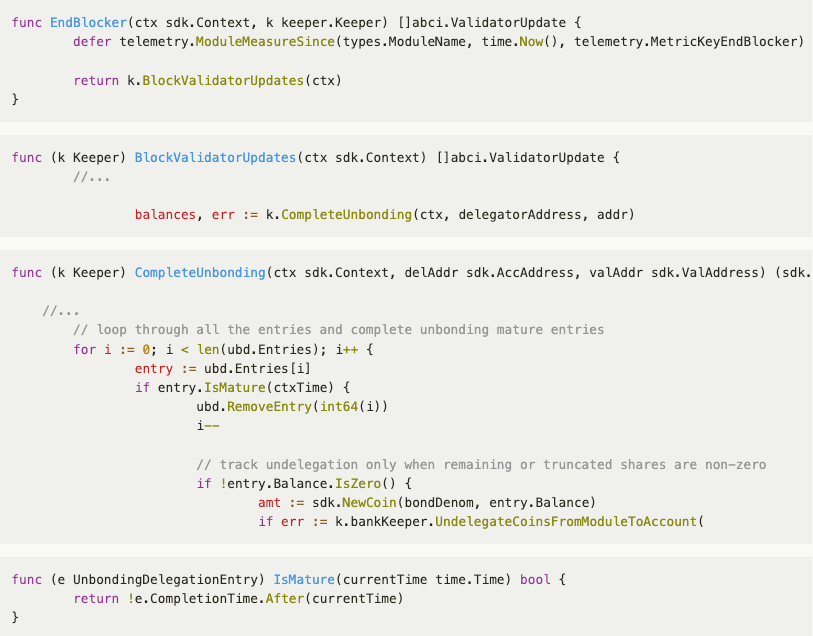Click the EndBlocker function name

coord(89,23)
